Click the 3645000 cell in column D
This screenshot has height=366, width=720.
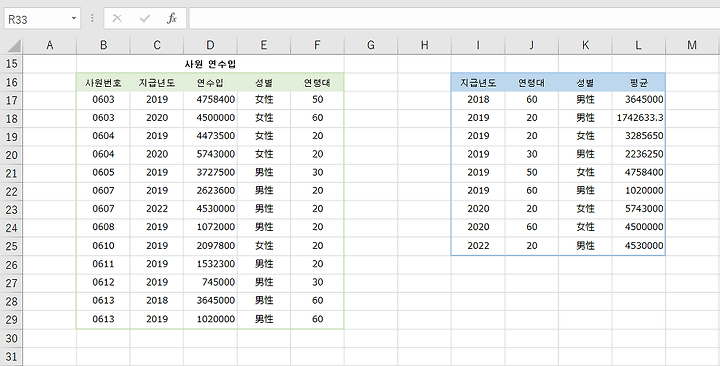pyautogui.click(x=210, y=300)
